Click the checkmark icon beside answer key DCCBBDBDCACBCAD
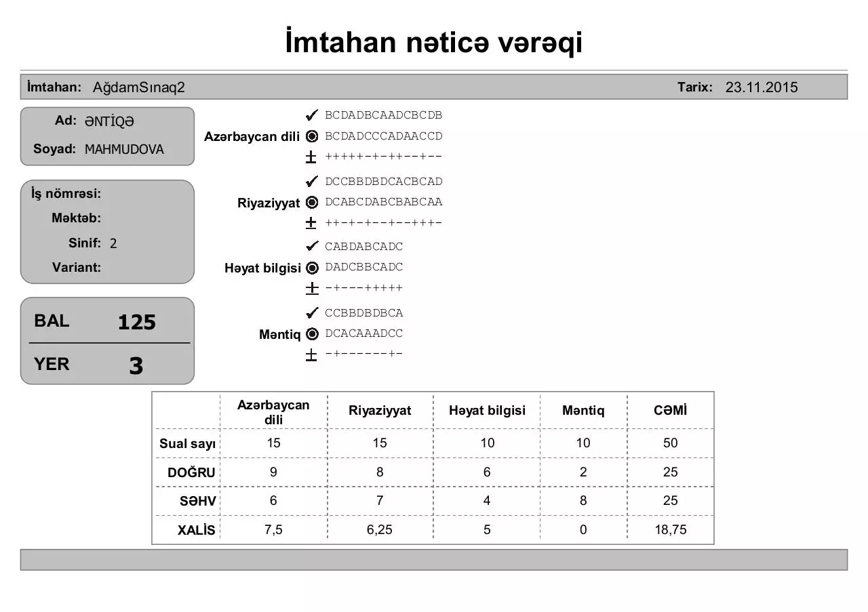The height and width of the screenshot is (612, 868). tap(312, 181)
